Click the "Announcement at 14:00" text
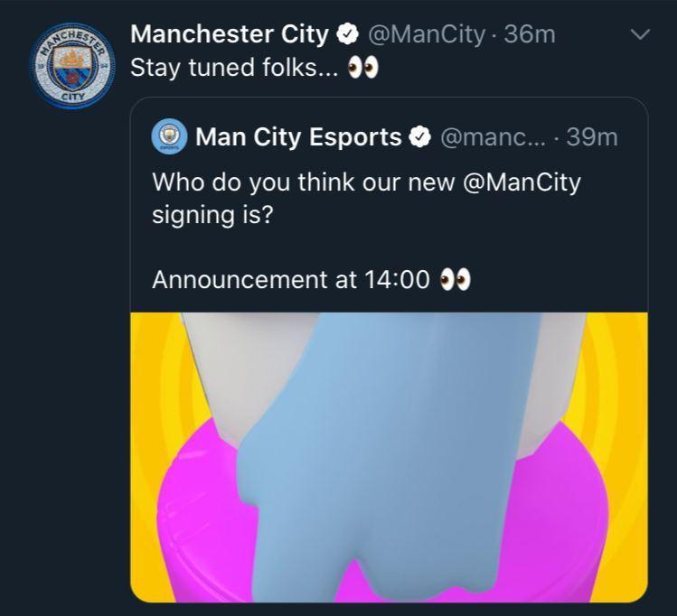Screen dimensions: 677x616 tap(290, 280)
